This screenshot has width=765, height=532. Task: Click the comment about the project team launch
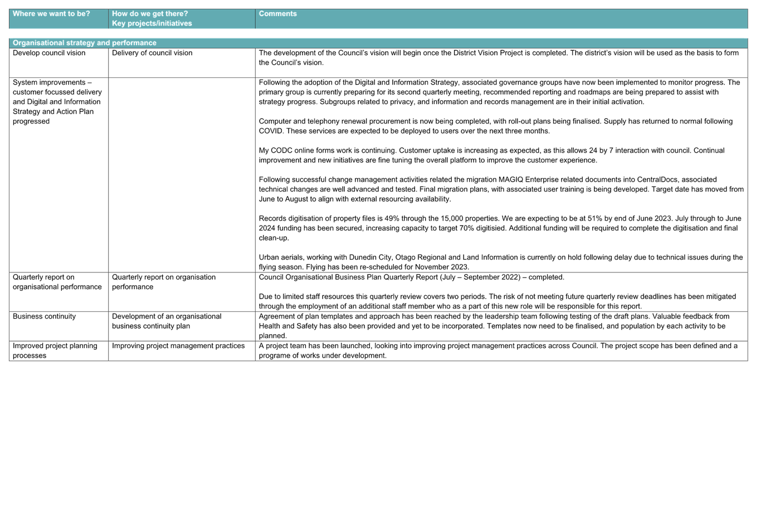(x=498, y=350)
